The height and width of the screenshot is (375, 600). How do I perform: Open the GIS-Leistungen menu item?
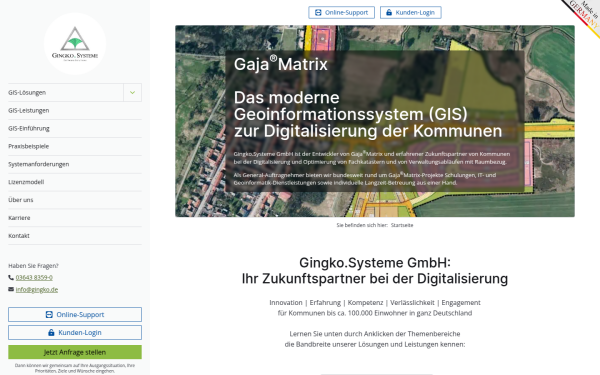point(75,111)
